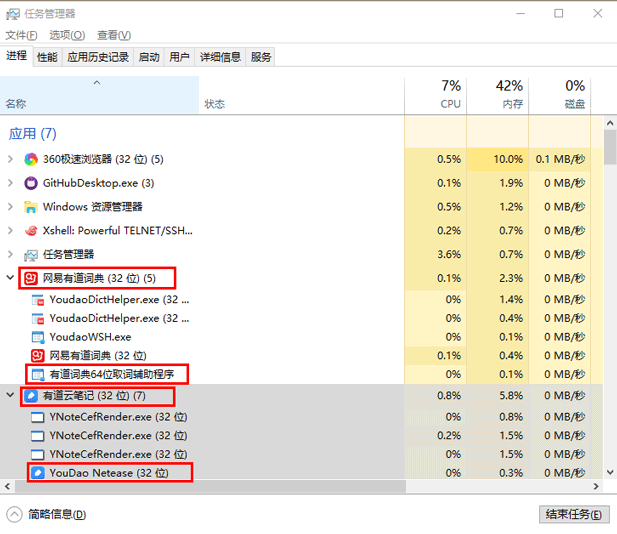617x534 pixels.
Task: Expand the 360极速浏览器 process group
Action: pos(11,159)
